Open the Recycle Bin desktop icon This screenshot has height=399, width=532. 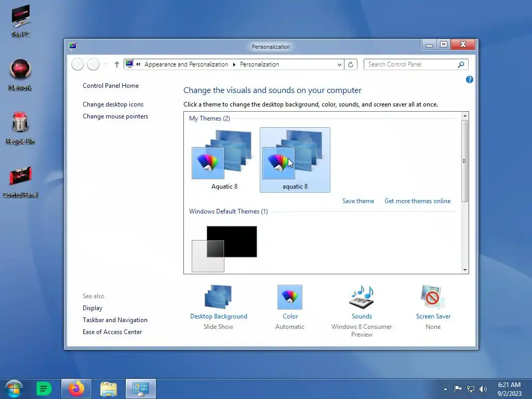pyautogui.click(x=20, y=128)
